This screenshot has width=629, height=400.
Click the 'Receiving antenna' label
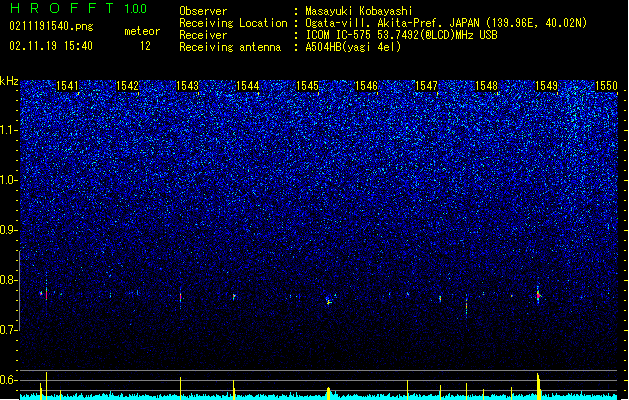coord(230,47)
